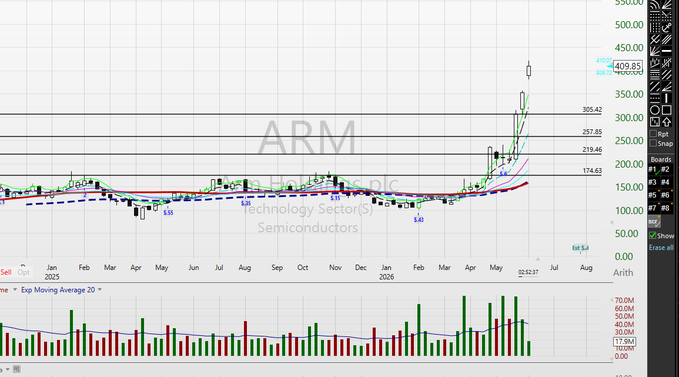679x377 pixels.
Task: Switch to drawing board #7
Action: click(653, 208)
